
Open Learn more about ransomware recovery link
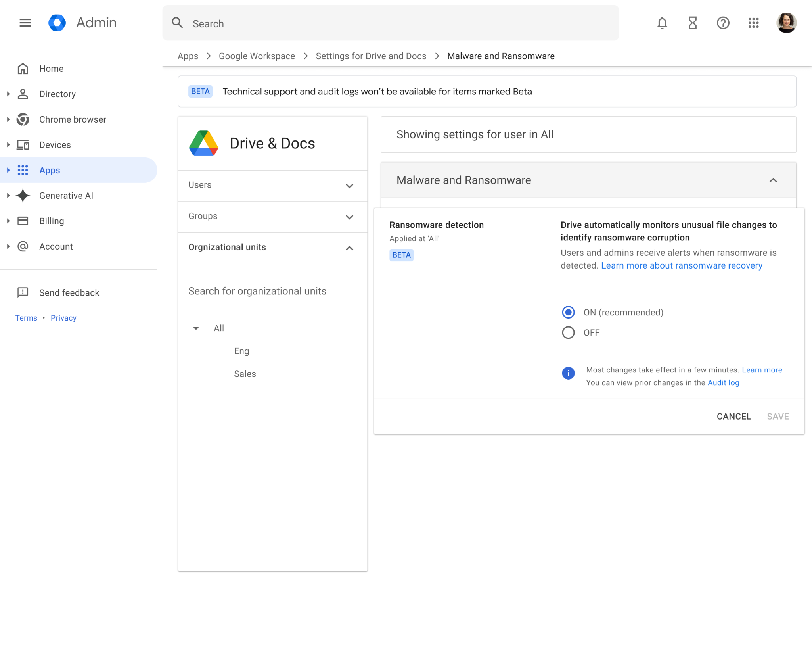(x=682, y=265)
